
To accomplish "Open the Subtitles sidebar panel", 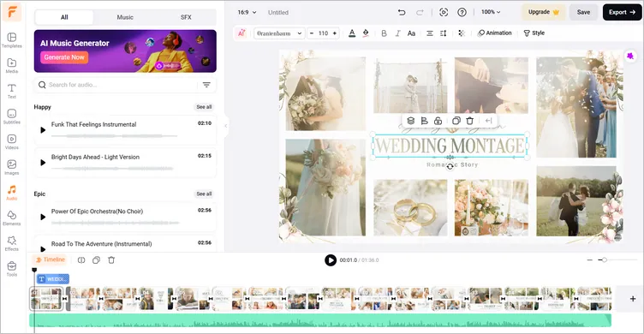I will [11, 116].
